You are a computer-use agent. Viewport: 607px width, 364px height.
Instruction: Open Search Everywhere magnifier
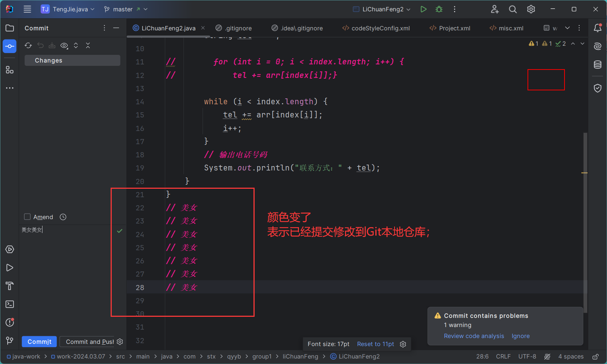513,9
